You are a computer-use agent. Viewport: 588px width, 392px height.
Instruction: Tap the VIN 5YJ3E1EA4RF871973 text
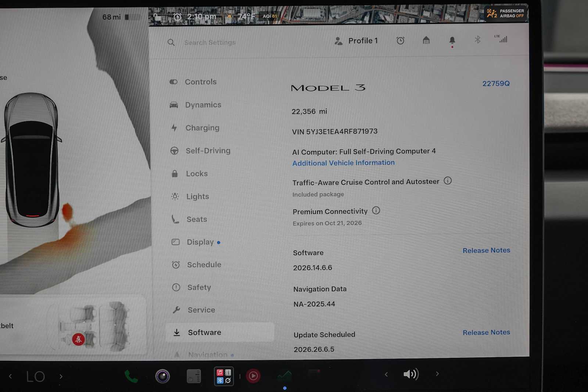tap(335, 132)
